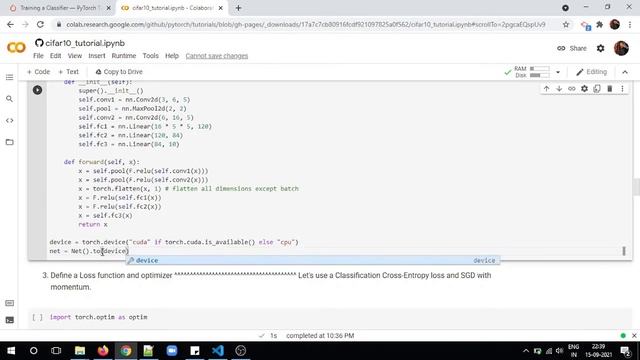Close the cifar10_tutorial Colab tab

[x=221, y=8]
